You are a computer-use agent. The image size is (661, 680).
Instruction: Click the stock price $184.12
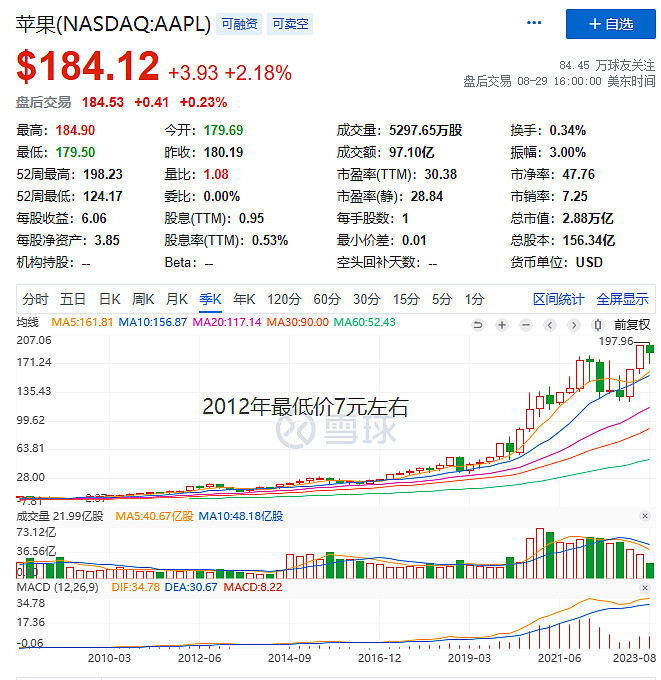88,66
